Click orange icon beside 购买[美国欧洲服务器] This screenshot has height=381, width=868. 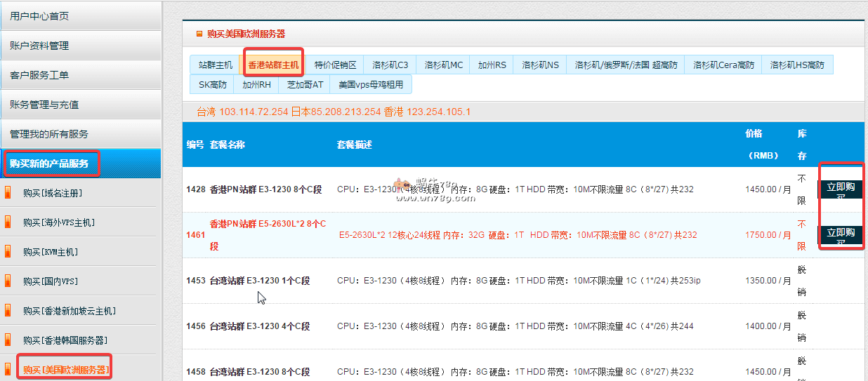point(8,369)
